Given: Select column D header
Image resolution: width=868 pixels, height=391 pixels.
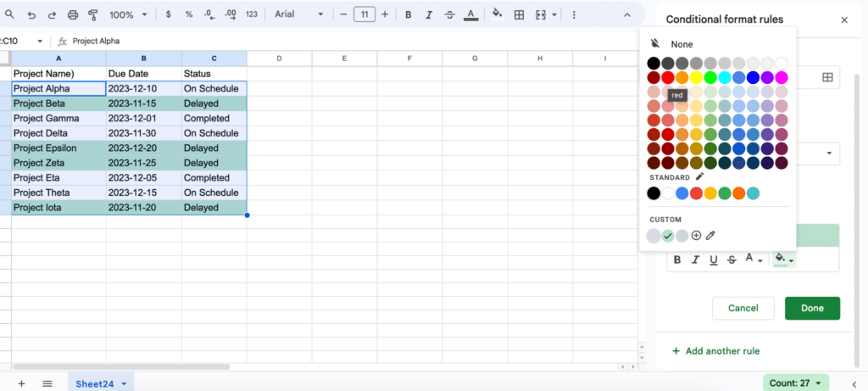Looking at the screenshot, I should coord(279,59).
